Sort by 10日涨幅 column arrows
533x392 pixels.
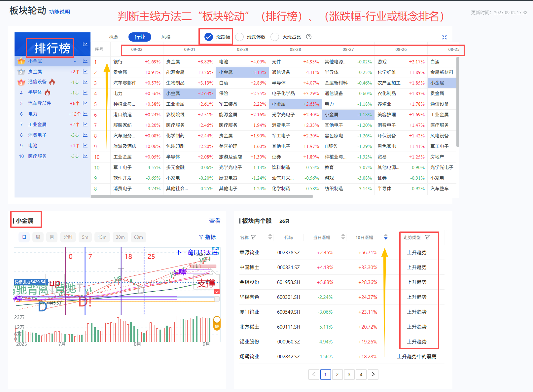(386, 237)
